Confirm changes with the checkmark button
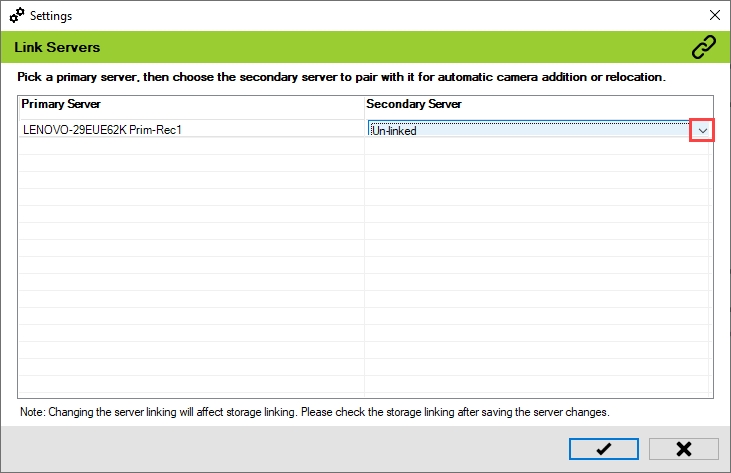Screen dimensions: 731x473 (x=604, y=449)
